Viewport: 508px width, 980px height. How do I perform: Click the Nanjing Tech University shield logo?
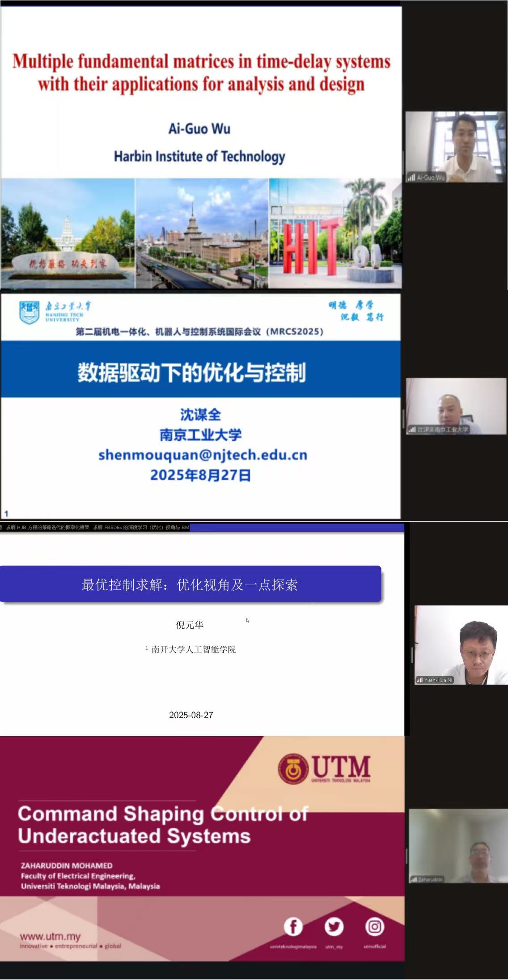30,312
